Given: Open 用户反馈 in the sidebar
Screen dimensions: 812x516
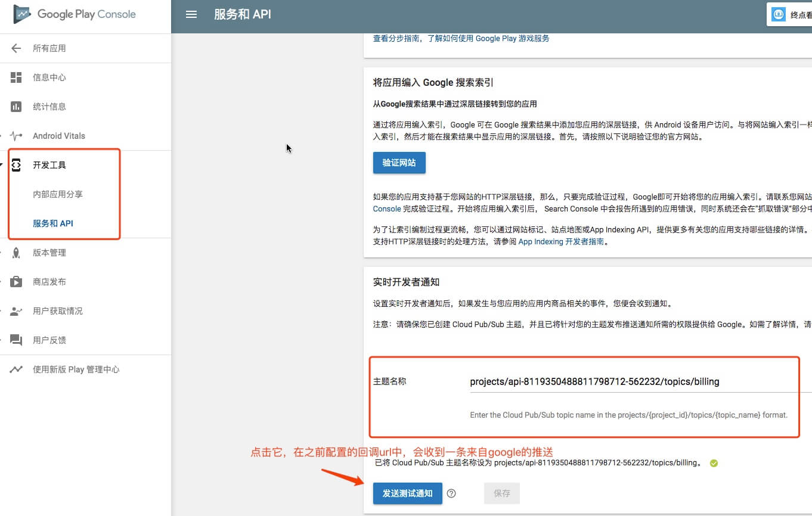Looking at the screenshot, I should (49, 340).
